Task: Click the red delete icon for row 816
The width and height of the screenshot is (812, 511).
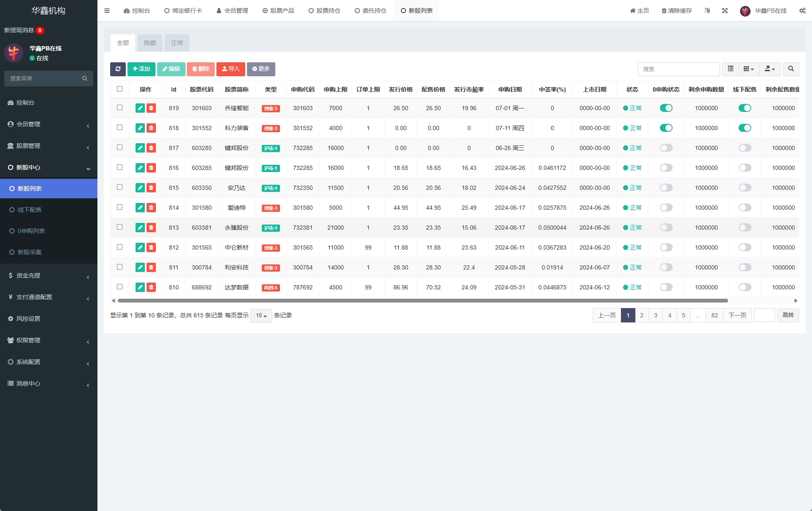Action: pos(151,168)
